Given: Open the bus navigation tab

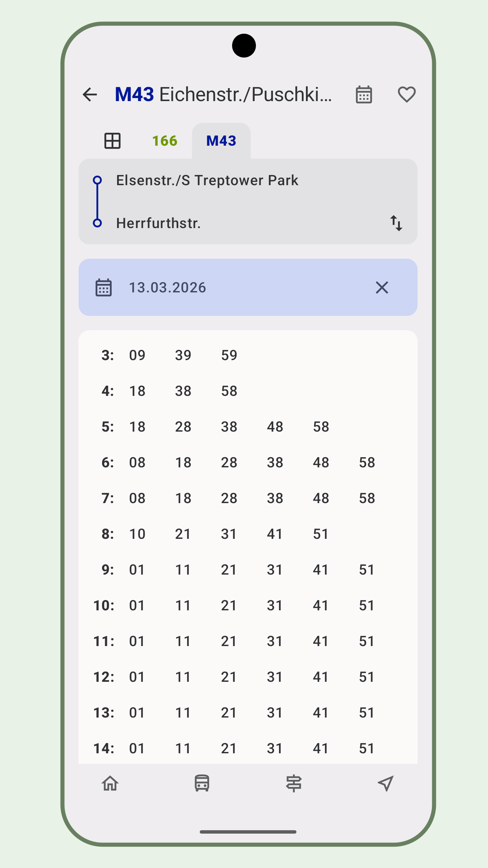Looking at the screenshot, I should tap(202, 784).
